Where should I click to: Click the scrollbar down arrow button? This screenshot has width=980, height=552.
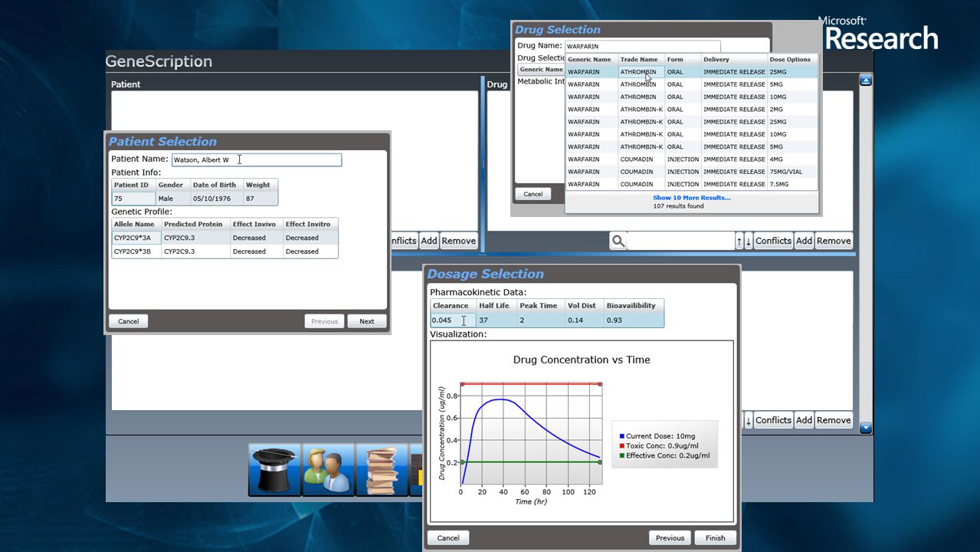tap(866, 428)
